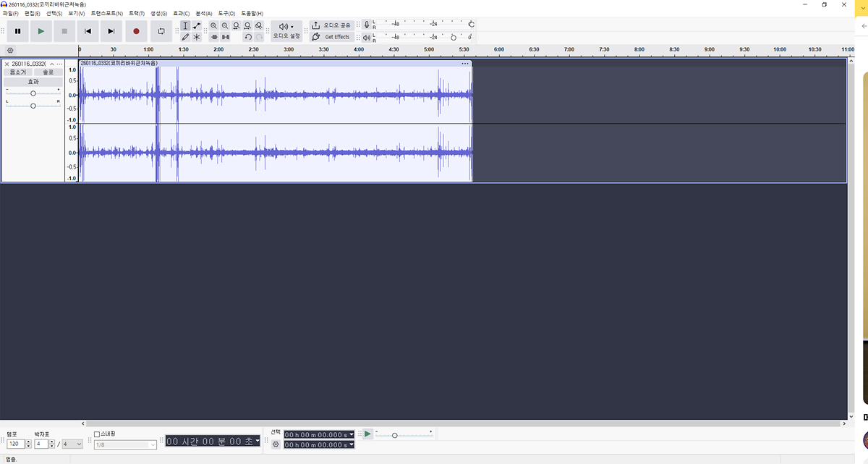Open the time signature denominator dropdown
The image size is (868, 464).
tap(72, 444)
